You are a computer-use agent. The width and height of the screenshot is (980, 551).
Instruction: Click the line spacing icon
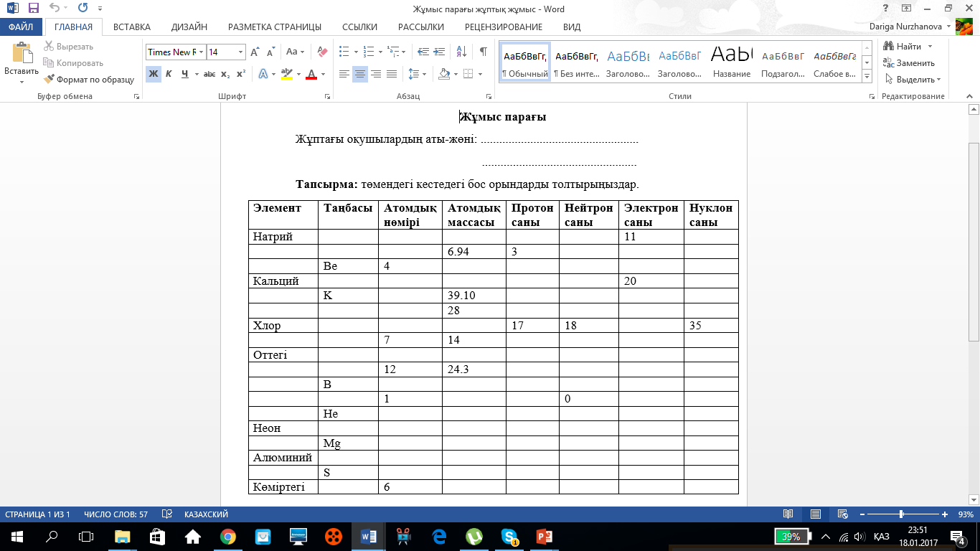(x=413, y=74)
